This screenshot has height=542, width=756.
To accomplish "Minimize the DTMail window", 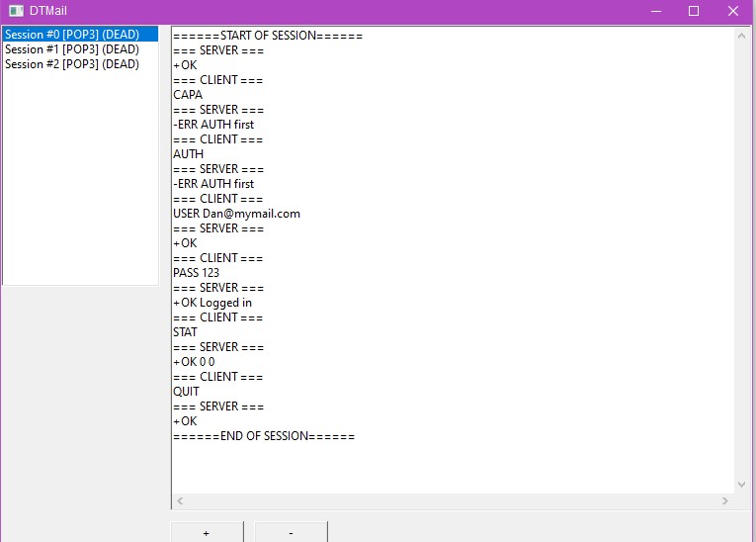I will (656, 11).
